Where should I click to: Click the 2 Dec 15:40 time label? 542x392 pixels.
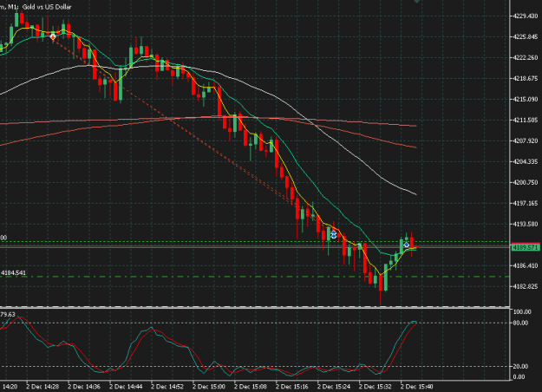(416, 386)
